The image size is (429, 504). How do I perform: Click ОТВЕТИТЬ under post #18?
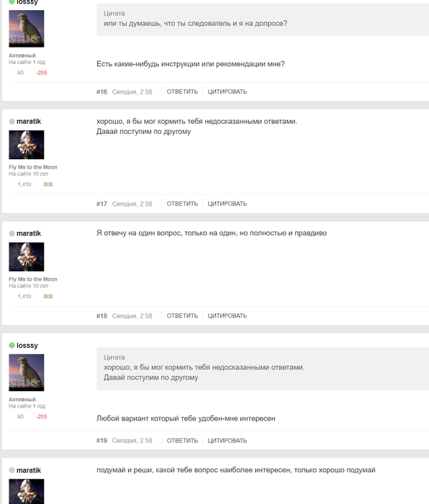point(182,315)
